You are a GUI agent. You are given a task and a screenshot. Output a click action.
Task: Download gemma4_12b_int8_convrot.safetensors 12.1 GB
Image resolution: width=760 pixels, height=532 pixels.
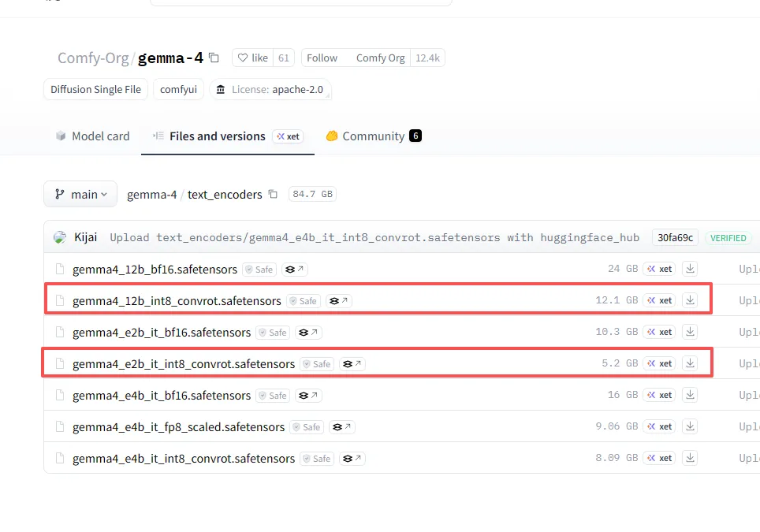690,300
